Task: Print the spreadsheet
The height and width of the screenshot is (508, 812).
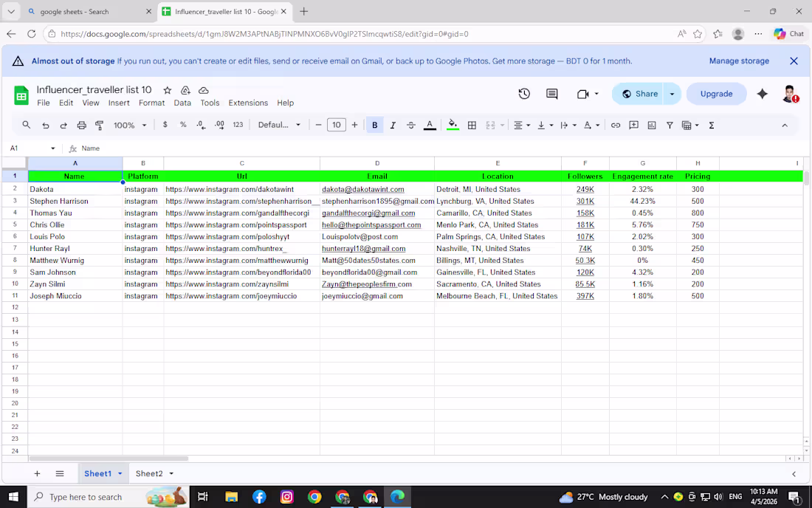Action: 81,126
